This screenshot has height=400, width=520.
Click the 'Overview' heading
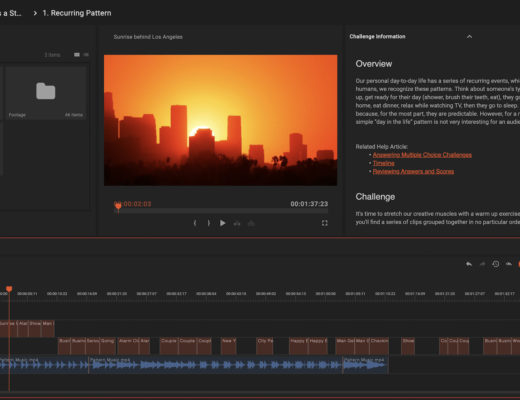(374, 64)
